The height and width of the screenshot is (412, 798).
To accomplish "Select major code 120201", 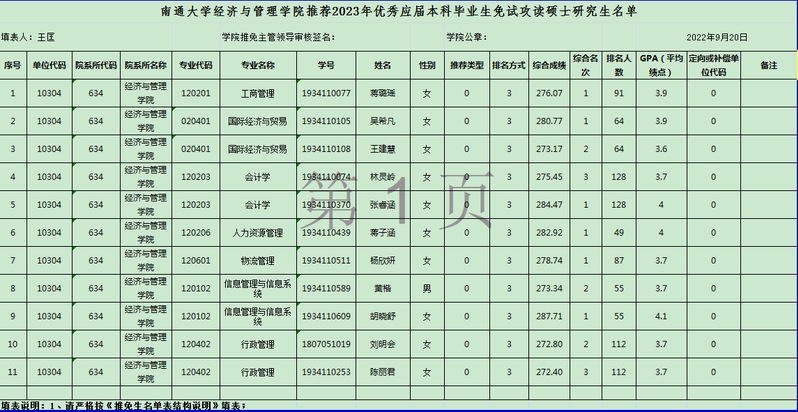I will point(196,94).
